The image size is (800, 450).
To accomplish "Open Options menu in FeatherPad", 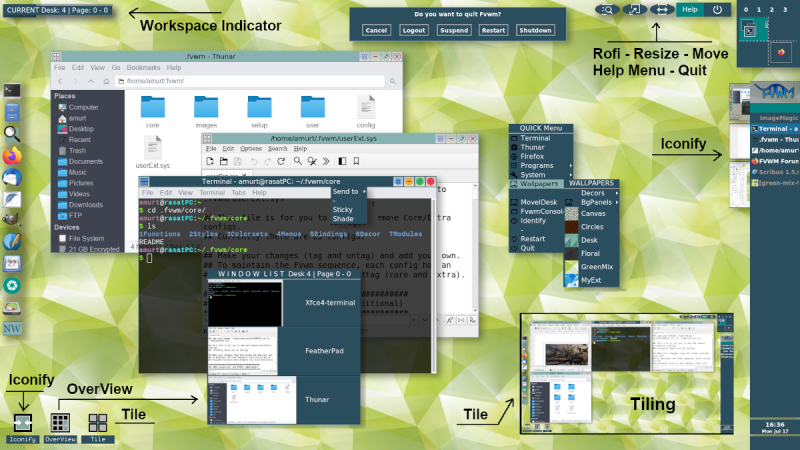I will (x=251, y=148).
